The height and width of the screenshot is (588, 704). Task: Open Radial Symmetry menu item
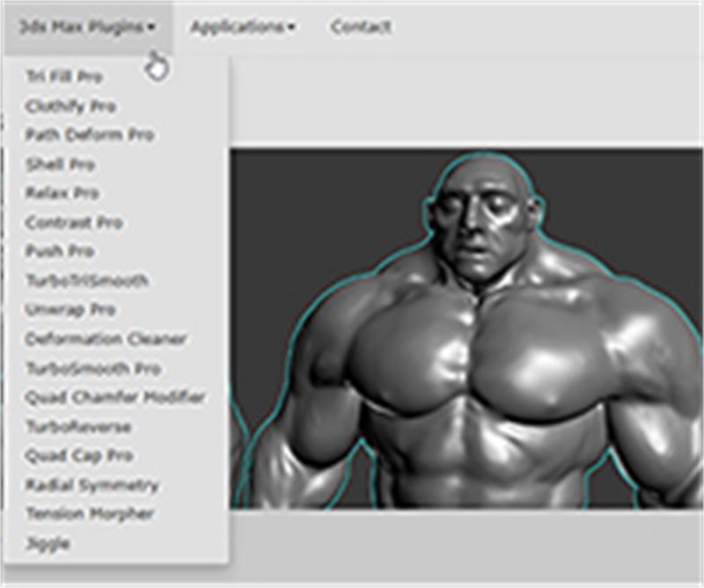92,485
